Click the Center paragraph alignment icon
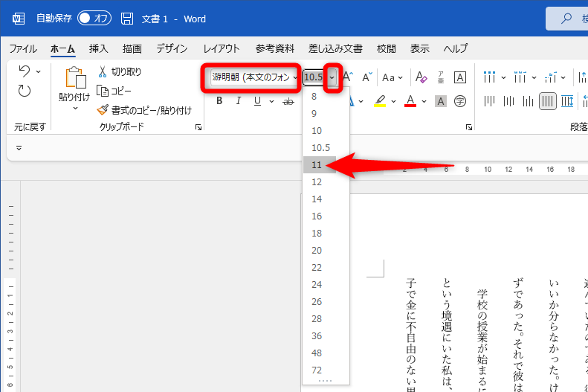The width and height of the screenshot is (588, 392). [x=509, y=101]
